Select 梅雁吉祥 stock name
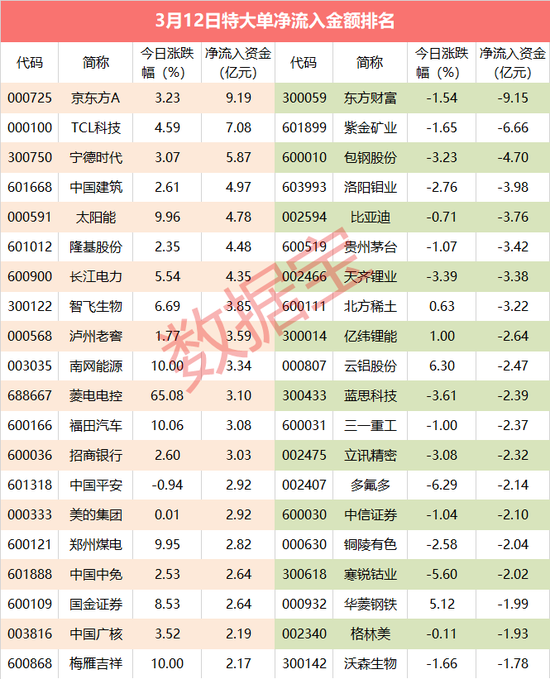Viewport: 550px width, 679px height. click(x=96, y=663)
